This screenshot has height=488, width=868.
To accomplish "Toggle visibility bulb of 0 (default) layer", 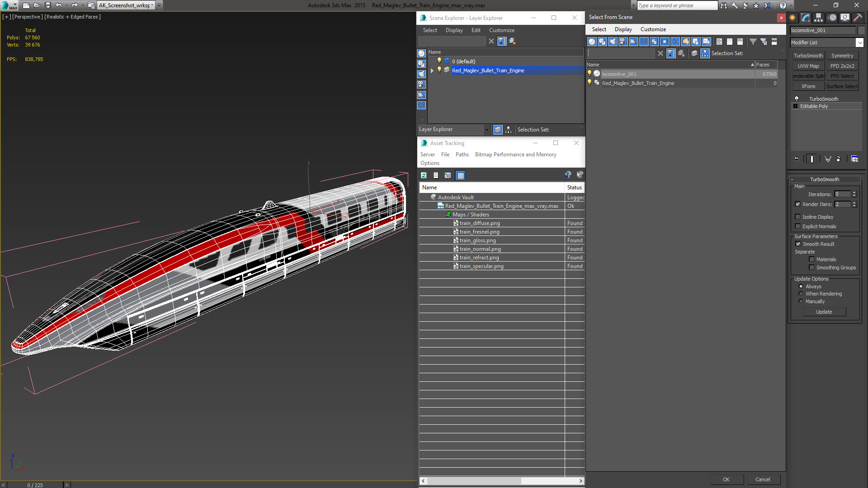I will coord(439,61).
